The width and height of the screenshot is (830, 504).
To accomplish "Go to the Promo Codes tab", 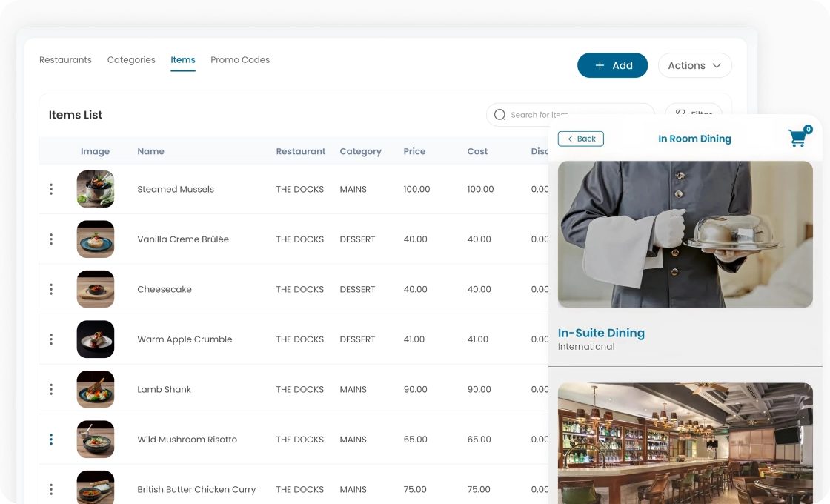I will [240, 60].
